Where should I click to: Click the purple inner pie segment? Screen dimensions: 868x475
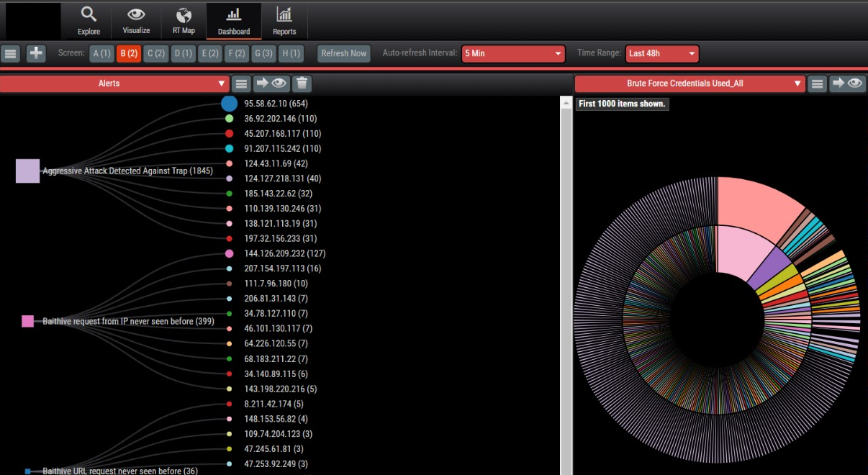click(772, 268)
